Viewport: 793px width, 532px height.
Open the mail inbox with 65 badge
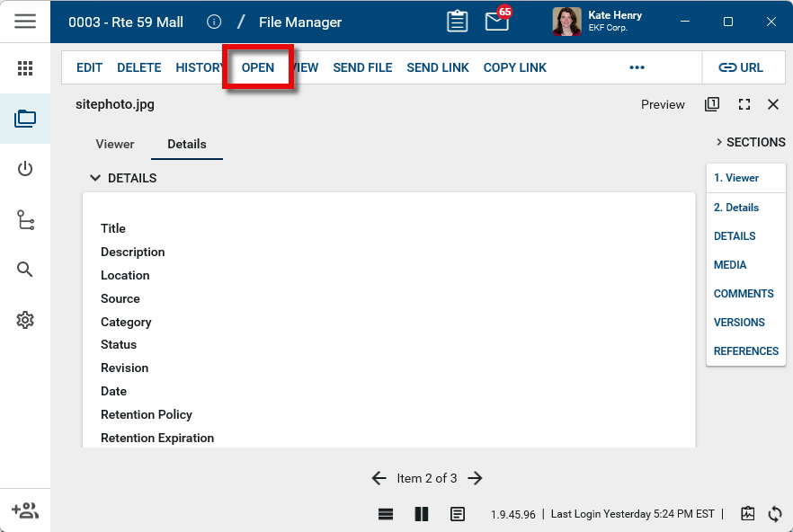(497, 21)
